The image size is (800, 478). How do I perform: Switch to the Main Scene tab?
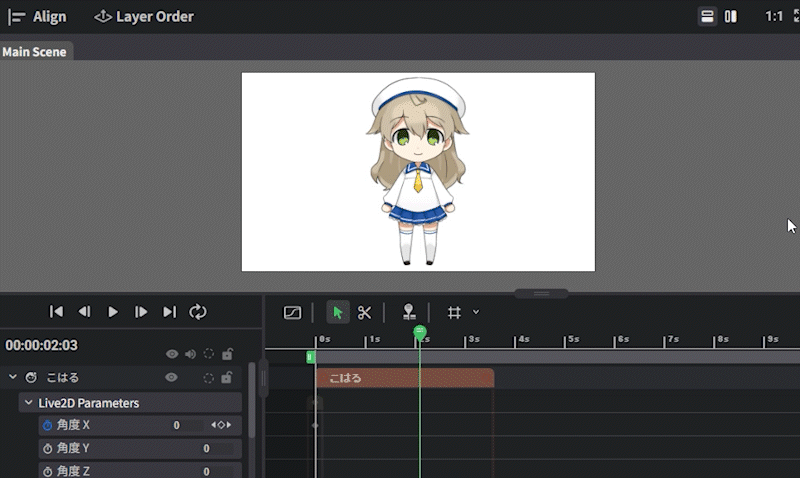(35, 52)
